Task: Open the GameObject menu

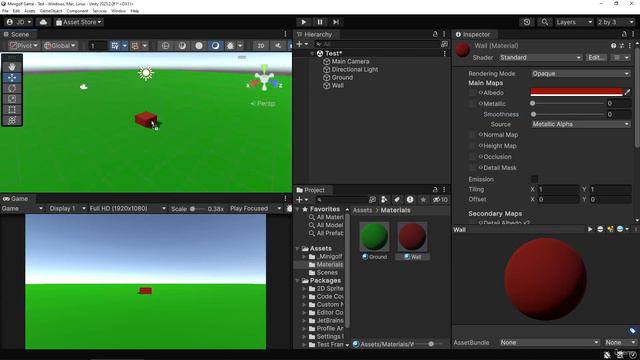Action: (x=51, y=11)
